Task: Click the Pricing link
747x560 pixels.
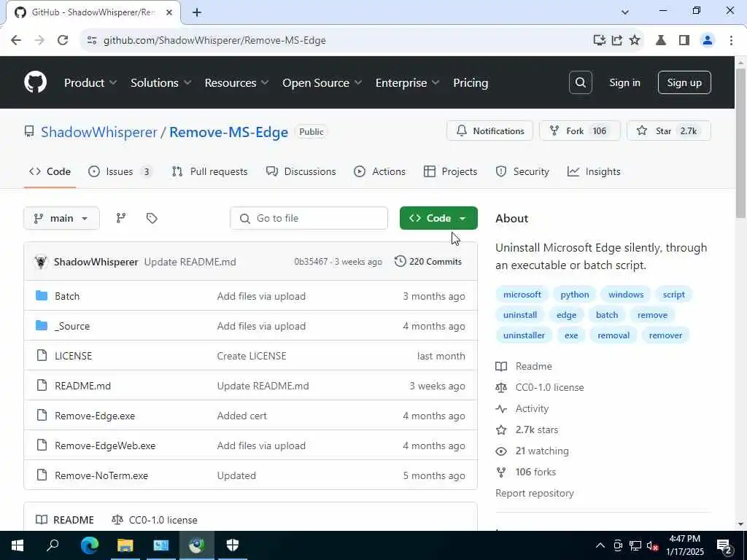Action: coord(471,82)
